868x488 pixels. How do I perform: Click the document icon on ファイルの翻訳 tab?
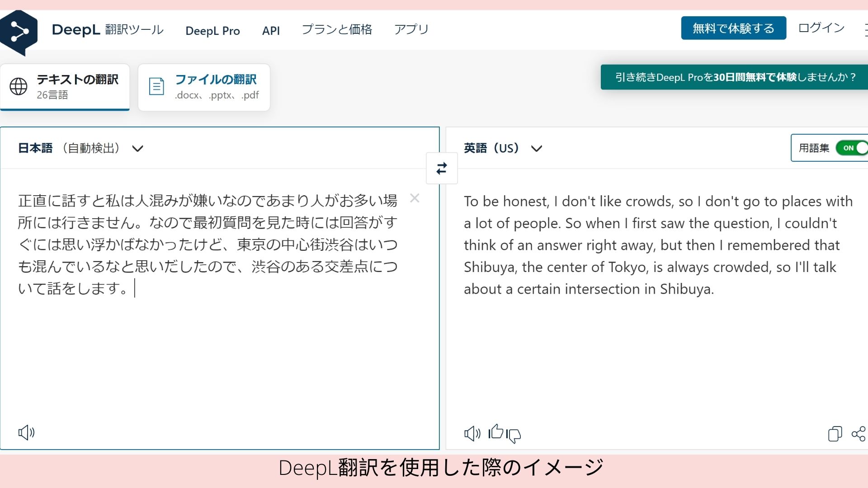156,86
